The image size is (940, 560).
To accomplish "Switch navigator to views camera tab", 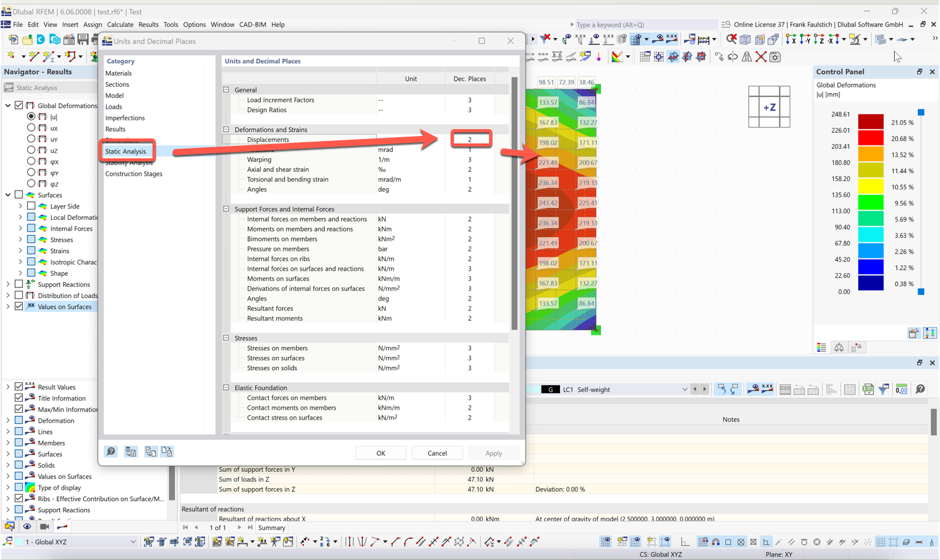I will tap(44, 526).
